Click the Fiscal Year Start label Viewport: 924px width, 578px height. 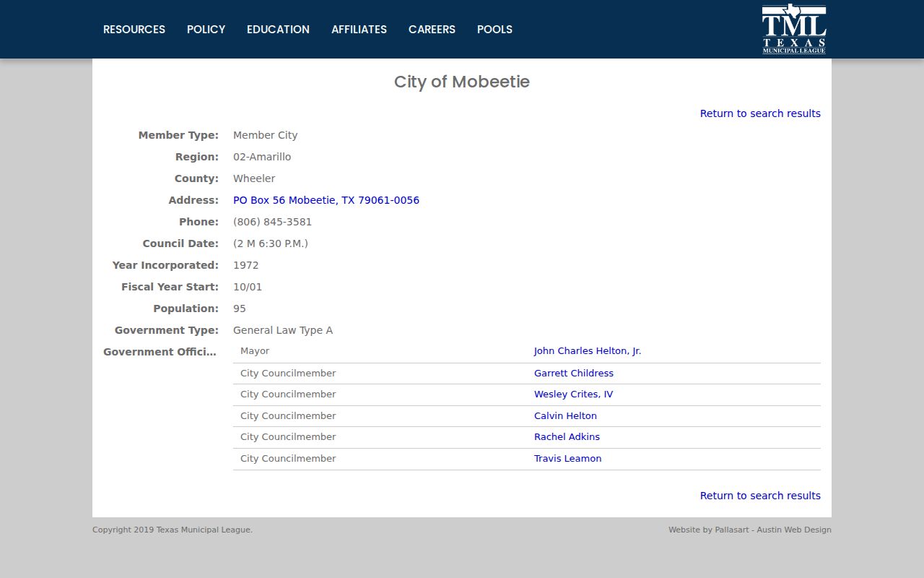(x=170, y=287)
